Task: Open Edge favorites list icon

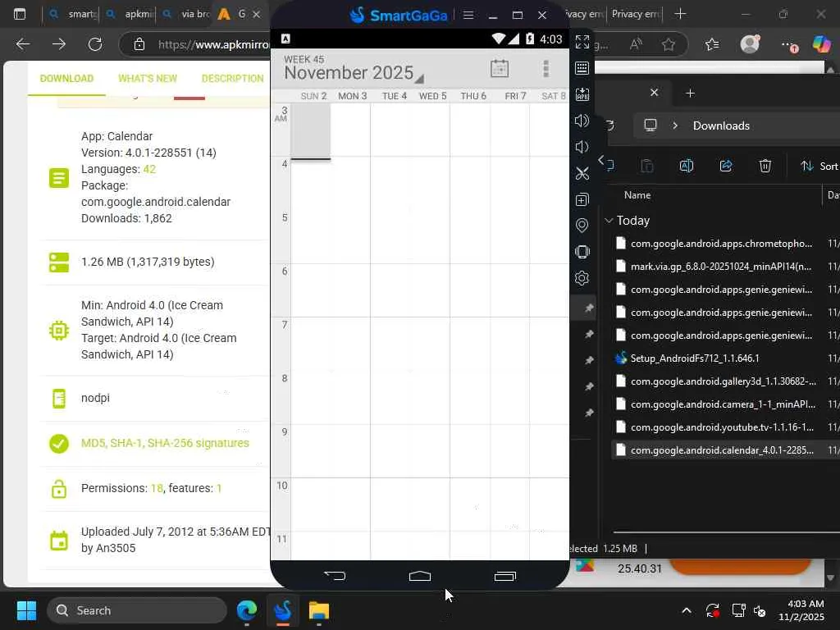Action: tap(712, 44)
